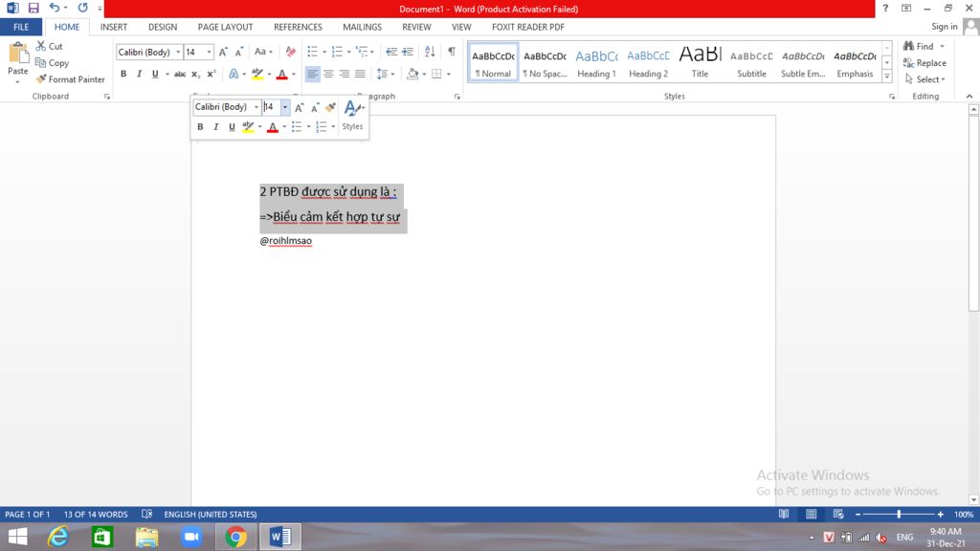This screenshot has width=980, height=551.
Task: Toggle Italic on the mini toolbar
Action: click(x=215, y=127)
